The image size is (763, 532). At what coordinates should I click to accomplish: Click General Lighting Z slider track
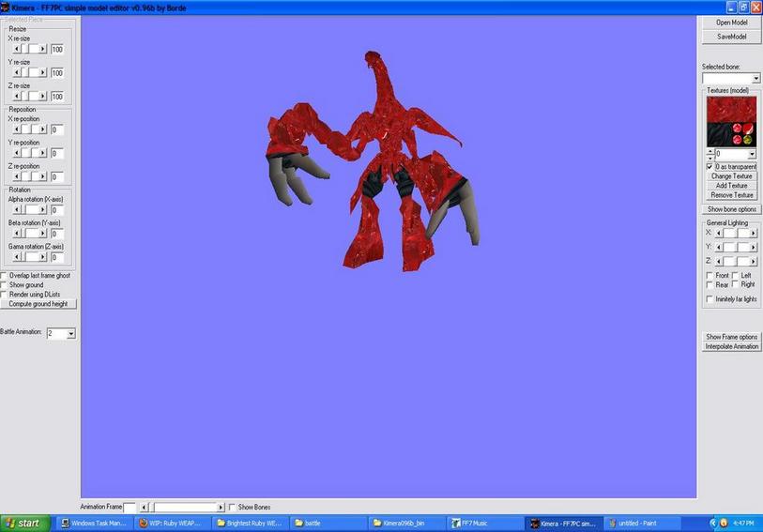pyautogui.click(x=736, y=262)
